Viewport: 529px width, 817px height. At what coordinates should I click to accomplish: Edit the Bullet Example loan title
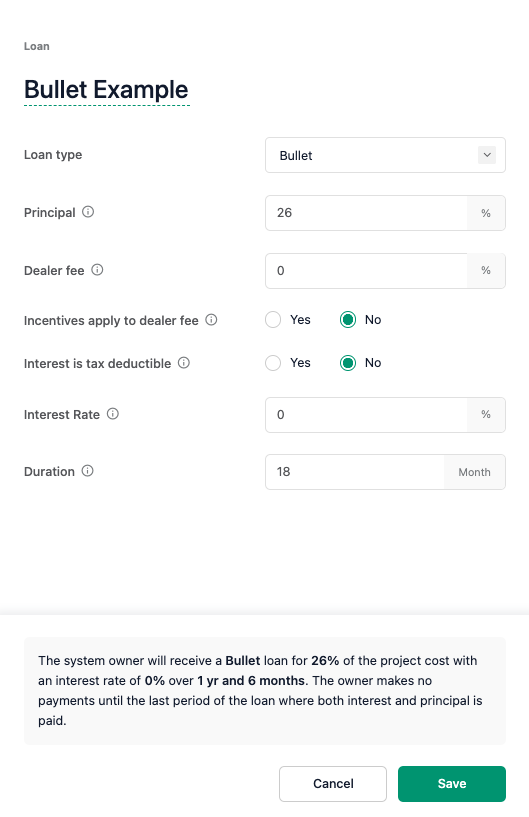(106, 90)
